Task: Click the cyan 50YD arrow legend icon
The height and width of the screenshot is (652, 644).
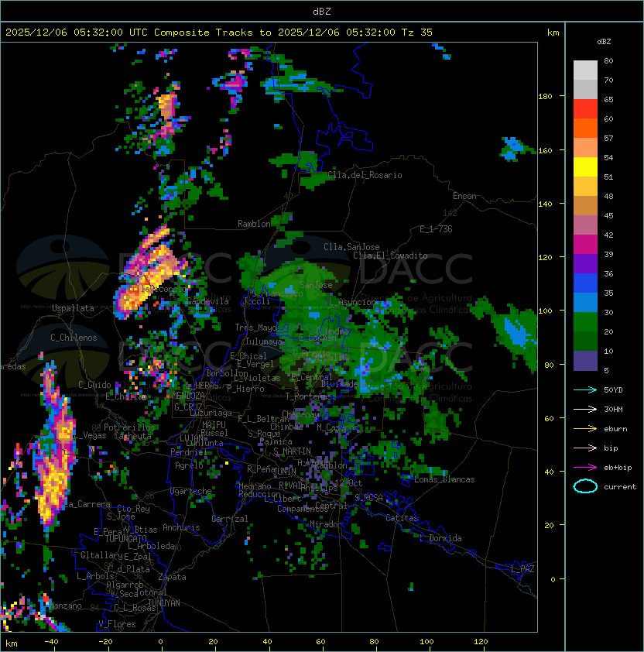Action: [x=585, y=390]
